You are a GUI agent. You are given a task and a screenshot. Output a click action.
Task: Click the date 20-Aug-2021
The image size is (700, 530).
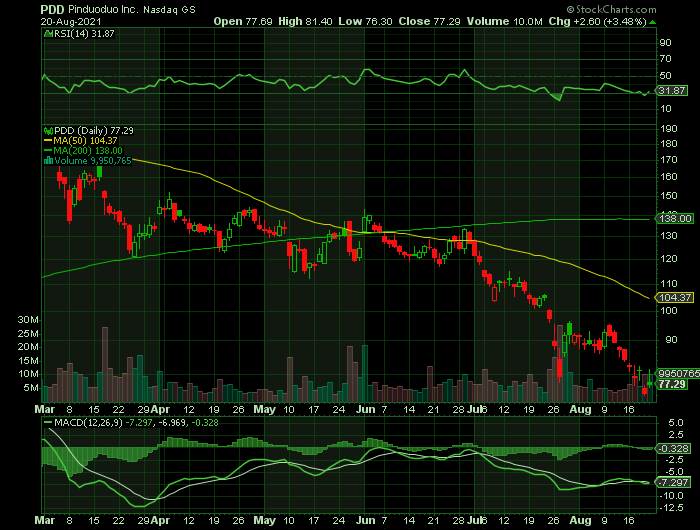pyautogui.click(x=71, y=21)
